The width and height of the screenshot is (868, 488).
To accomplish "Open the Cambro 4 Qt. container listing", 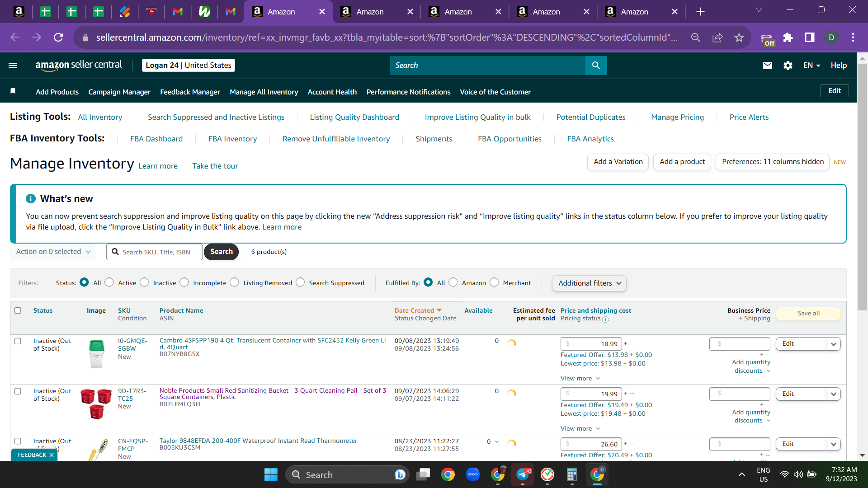I will pyautogui.click(x=273, y=344).
